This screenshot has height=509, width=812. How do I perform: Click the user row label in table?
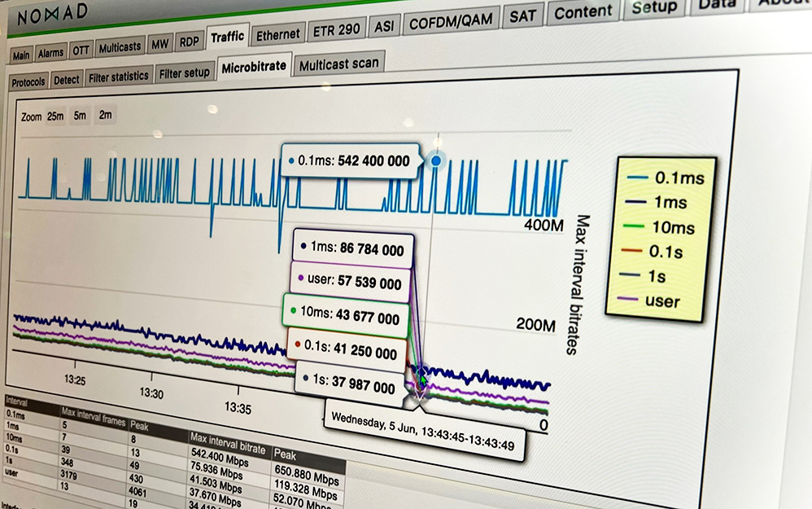click(11, 472)
